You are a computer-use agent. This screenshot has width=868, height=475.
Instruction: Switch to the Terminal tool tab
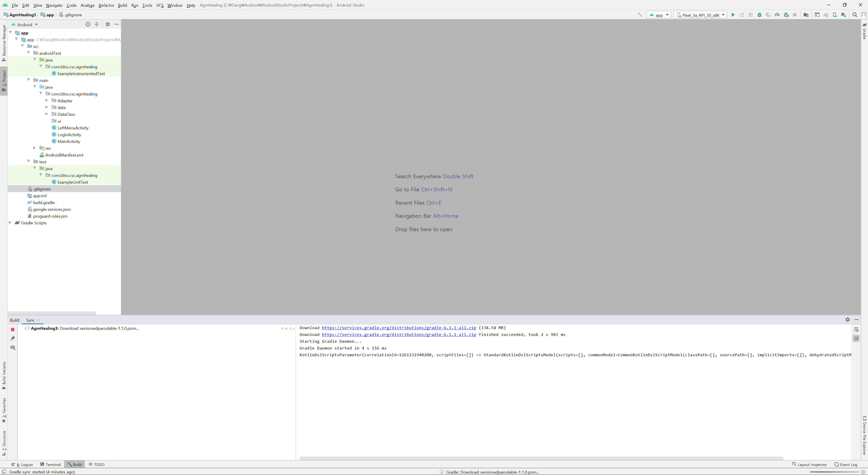pos(50,464)
